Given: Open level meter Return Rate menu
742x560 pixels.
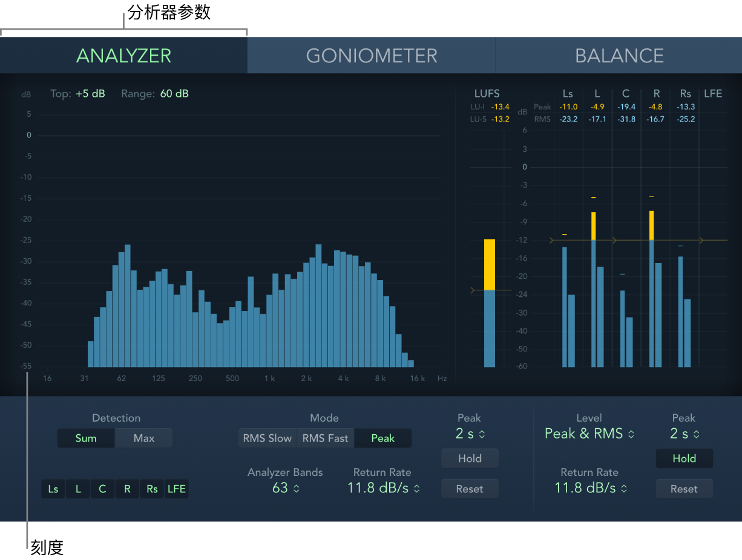Looking at the screenshot, I should [x=590, y=488].
